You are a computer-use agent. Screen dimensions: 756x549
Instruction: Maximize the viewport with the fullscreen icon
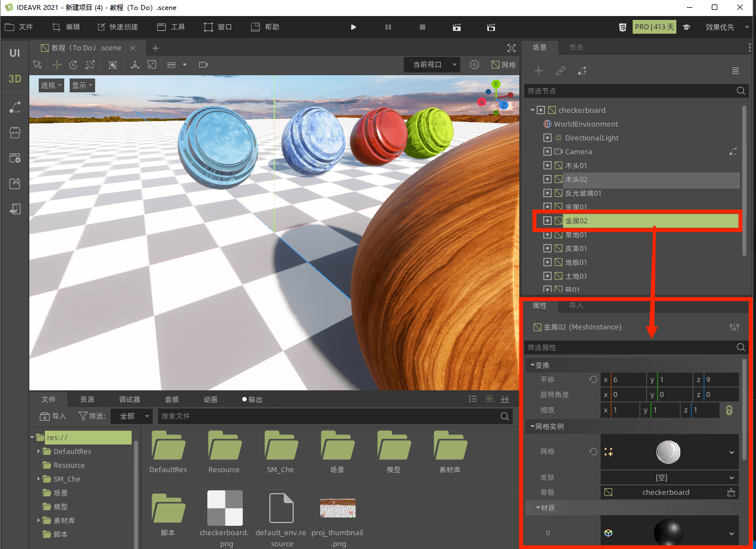(512, 48)
